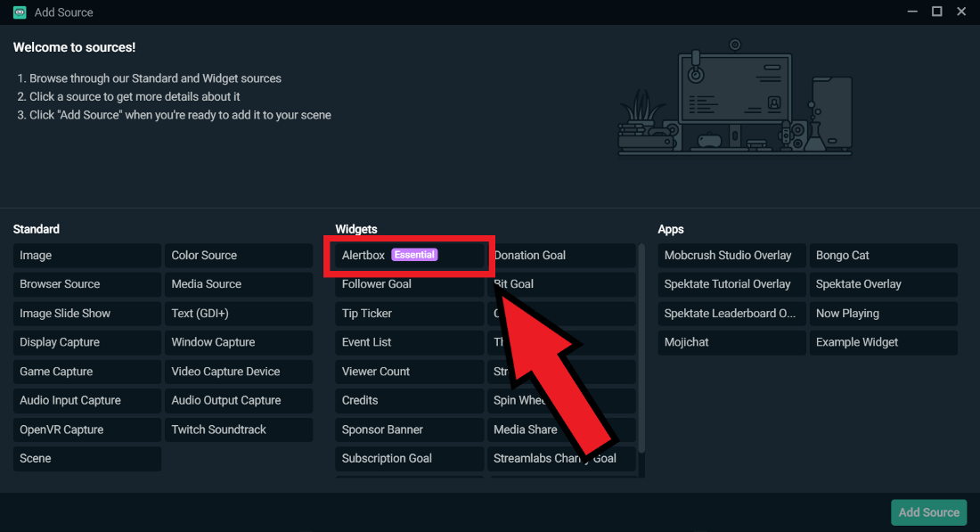Select Bit Goal widget
Screen dimensions: 980x532
click(x=561, y=283)
